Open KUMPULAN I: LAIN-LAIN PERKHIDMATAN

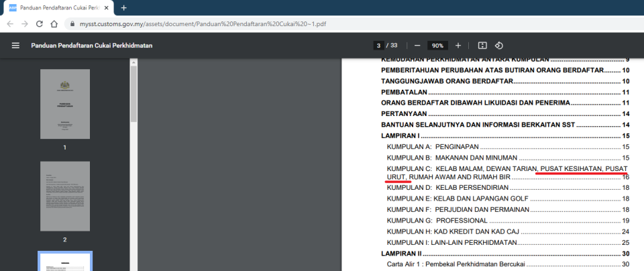click(508, 242)
